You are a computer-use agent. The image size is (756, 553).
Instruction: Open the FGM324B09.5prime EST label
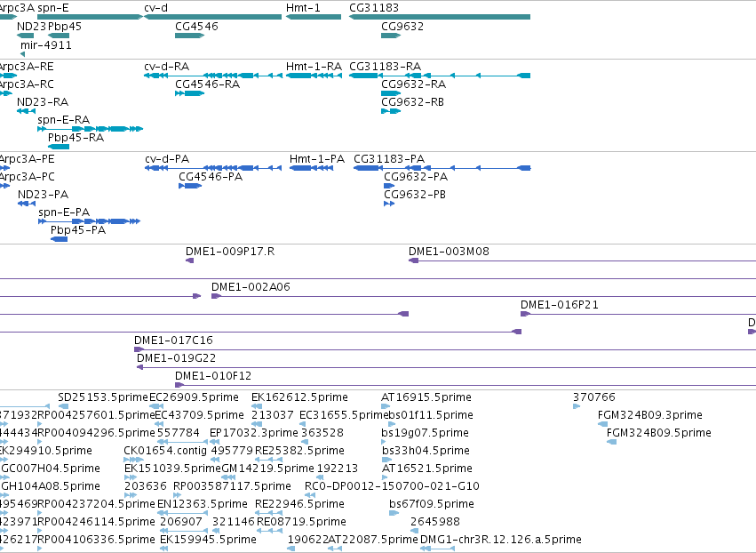click(x=659, y=434)
